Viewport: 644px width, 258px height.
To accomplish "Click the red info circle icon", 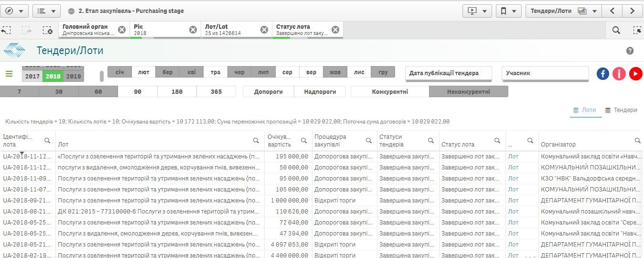I will (619, 73).
